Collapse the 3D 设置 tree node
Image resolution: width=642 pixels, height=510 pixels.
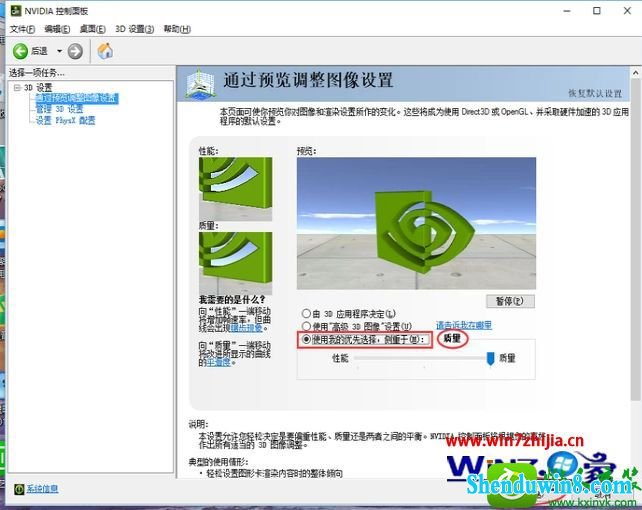tap(17, 88)
